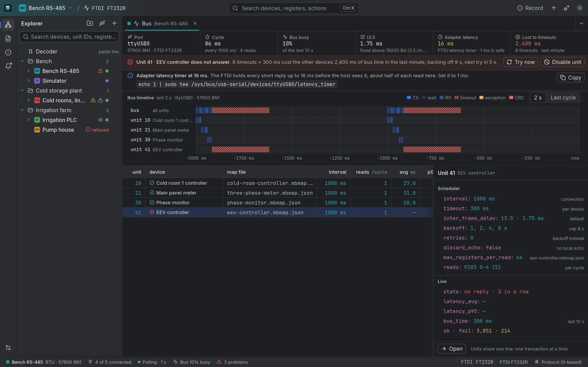The width and height of the screenshot is (588, 367).
Task: Toggle the theme sun icon
Action: (x=580, y=8)
